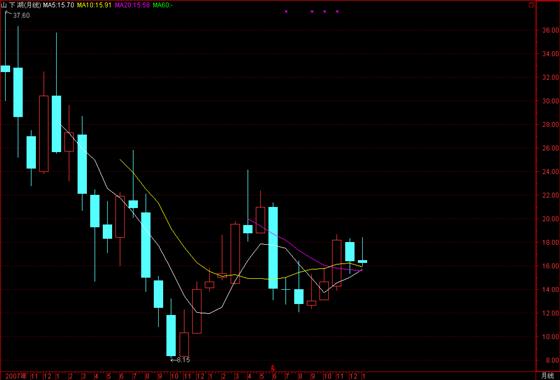560x380 pixels.
Task: Open the monthly period label at bottom-right
Action: click(547, 376)
